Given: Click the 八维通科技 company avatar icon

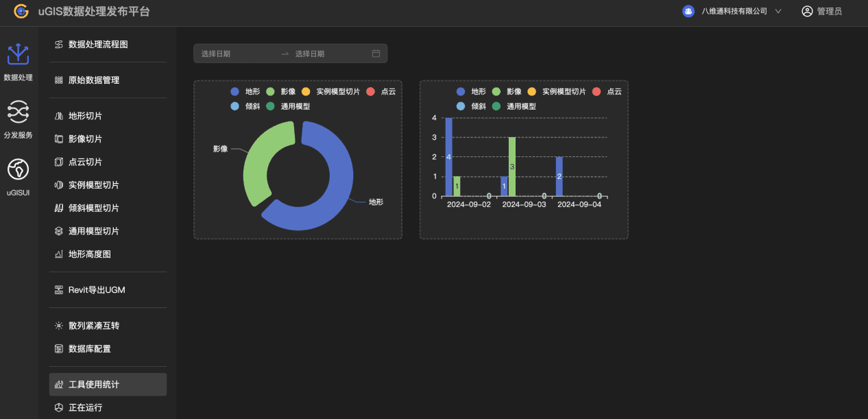Looking at the screenshot, I should pyautogui.click(x=688, y=11).
